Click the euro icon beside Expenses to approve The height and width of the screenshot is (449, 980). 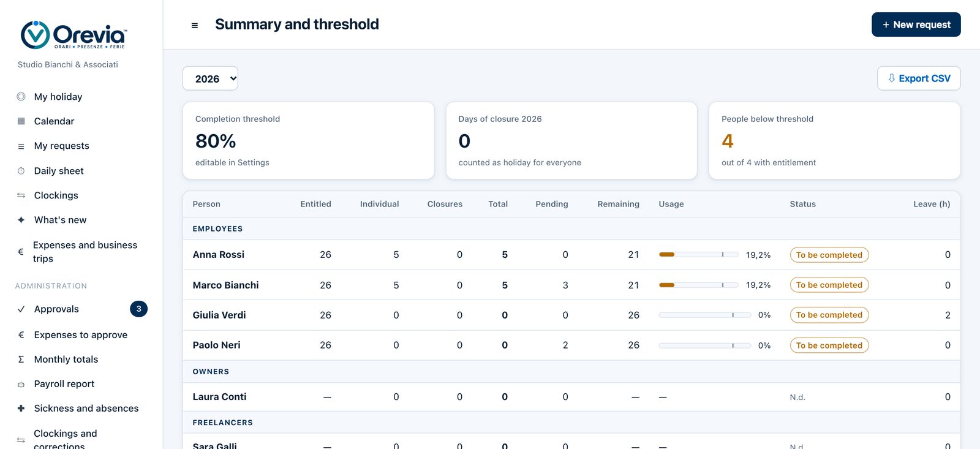click(x=21, y=335)
